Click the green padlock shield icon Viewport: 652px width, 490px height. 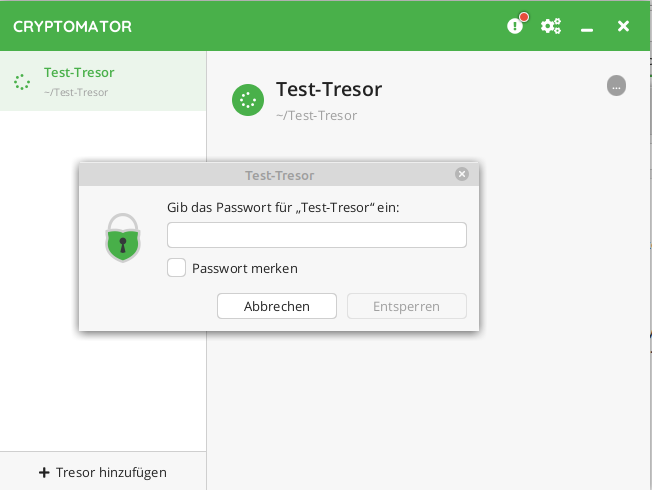[x=123, y=237]
